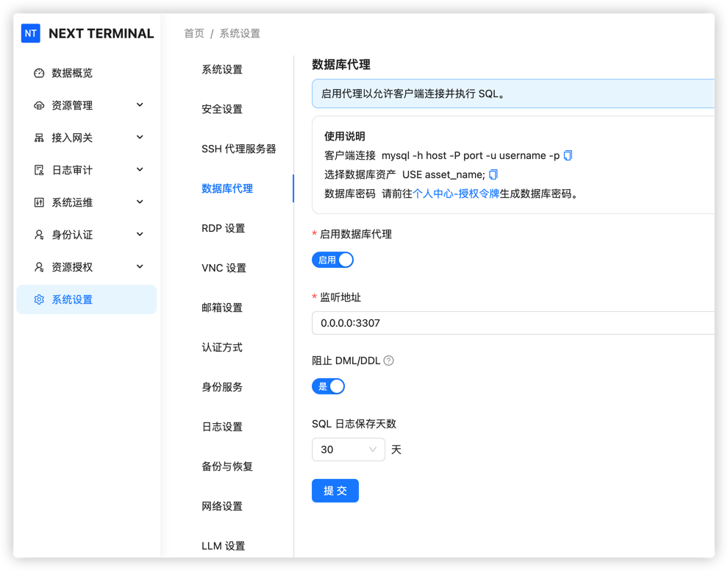Switch to the RDP 设置 tab
Screen dimensions: 728x571
point(224,228)
